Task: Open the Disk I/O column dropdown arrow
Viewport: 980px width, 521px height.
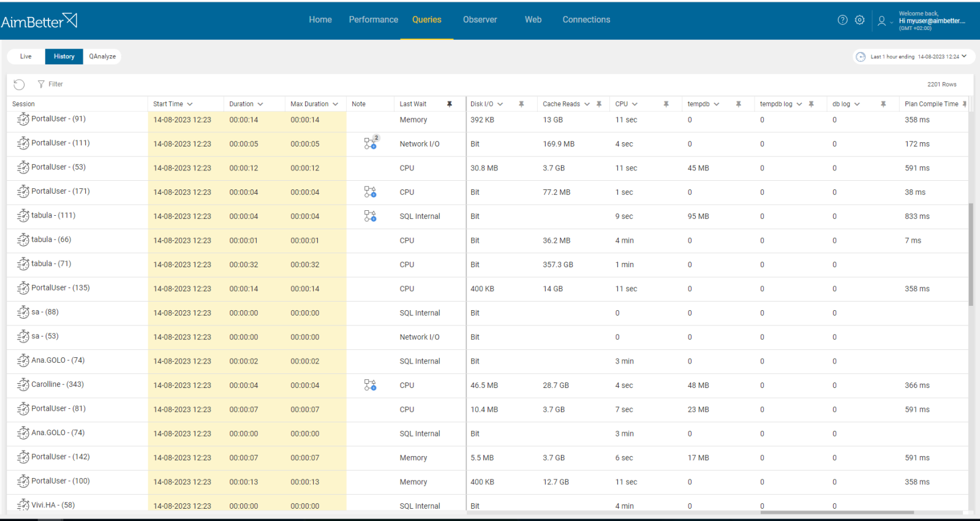Action: coord(500,104)
